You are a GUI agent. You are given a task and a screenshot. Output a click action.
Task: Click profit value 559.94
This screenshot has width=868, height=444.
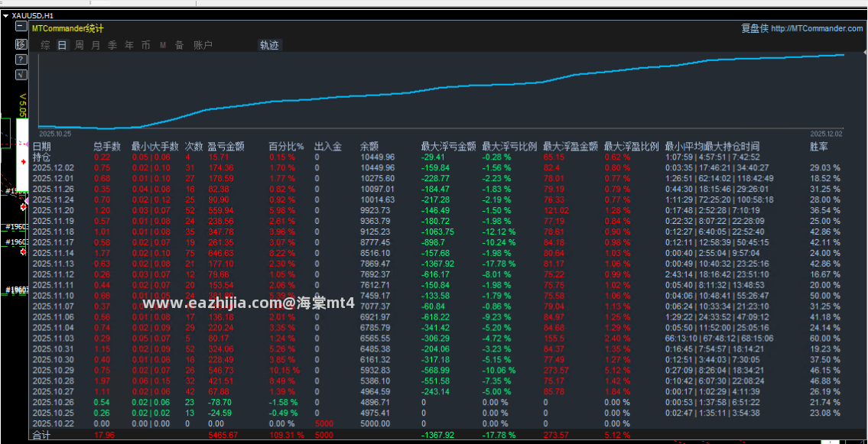click(220, 210)
